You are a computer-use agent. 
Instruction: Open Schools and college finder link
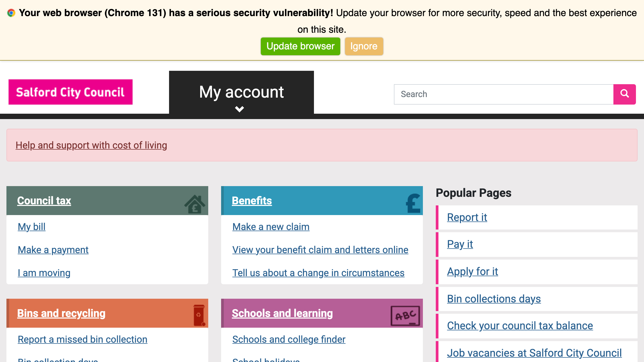(x=289, y=339)
